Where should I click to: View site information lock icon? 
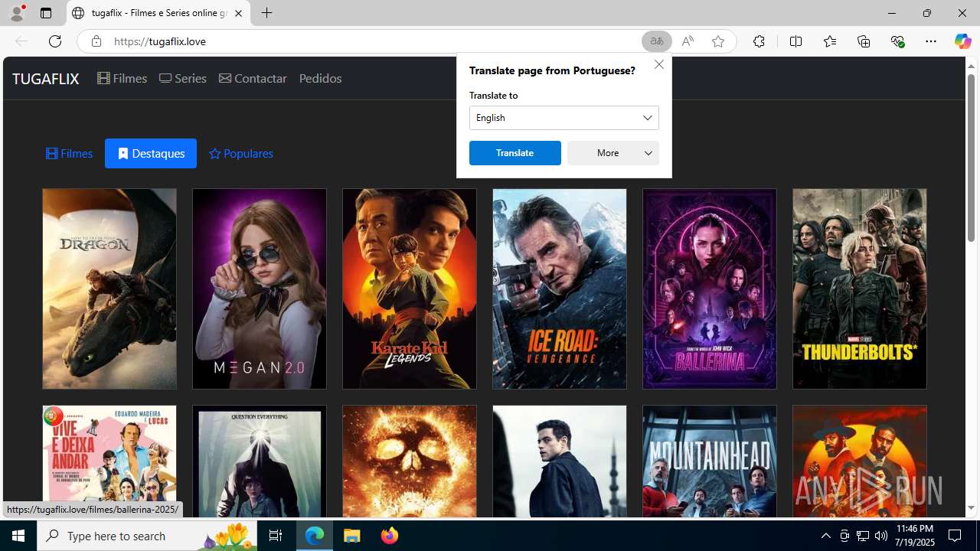click(x=96, y=41)
